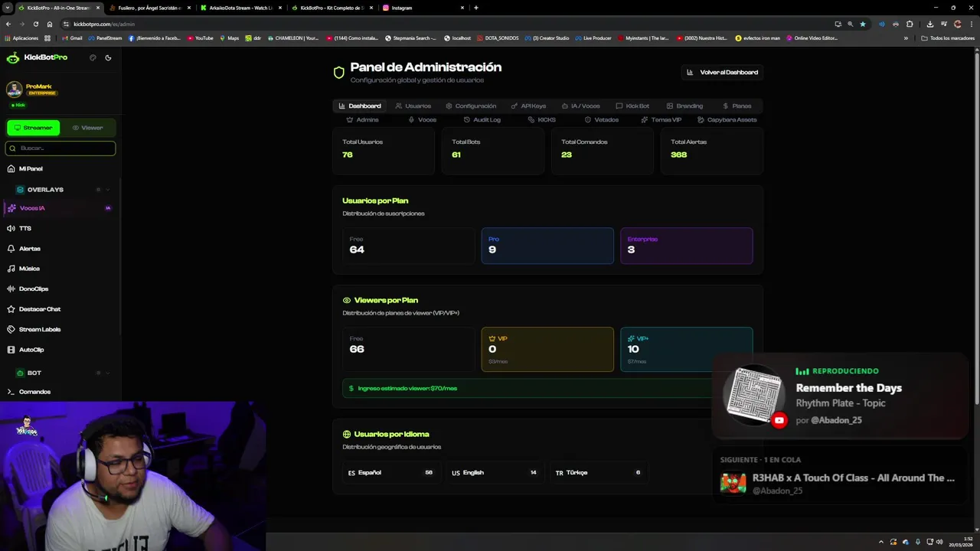This screenshot has width=980, height=551.
Task: Click the ProMark profile avatar
Action: coord(14,90)
